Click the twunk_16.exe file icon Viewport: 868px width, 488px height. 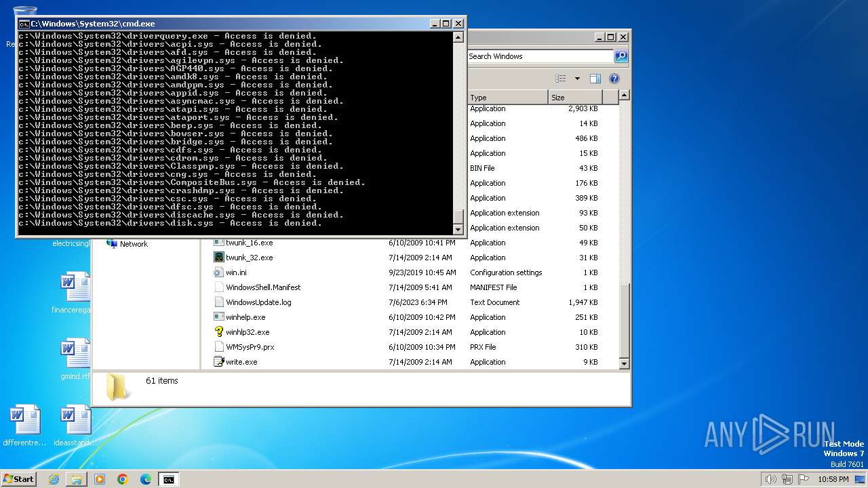pos(218,243)
